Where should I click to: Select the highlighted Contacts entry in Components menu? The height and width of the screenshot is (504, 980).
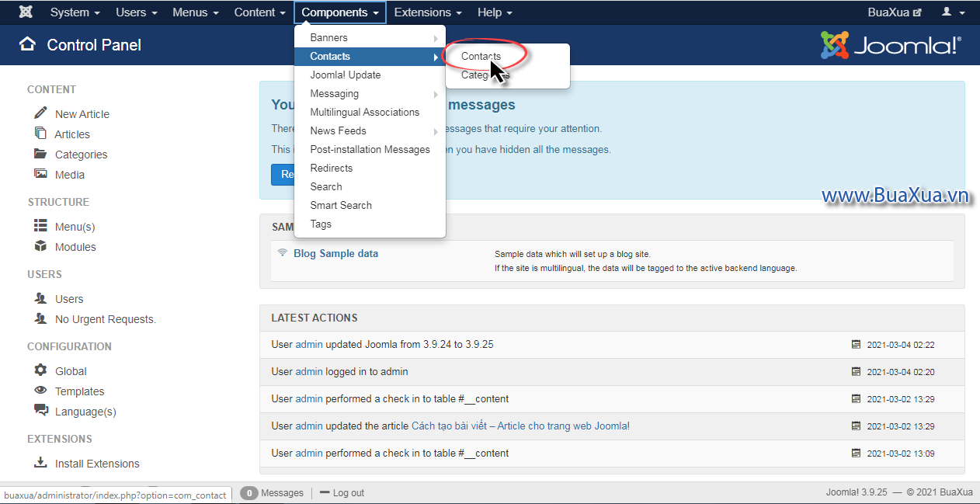pyautogui.click(x=370, y=56)
